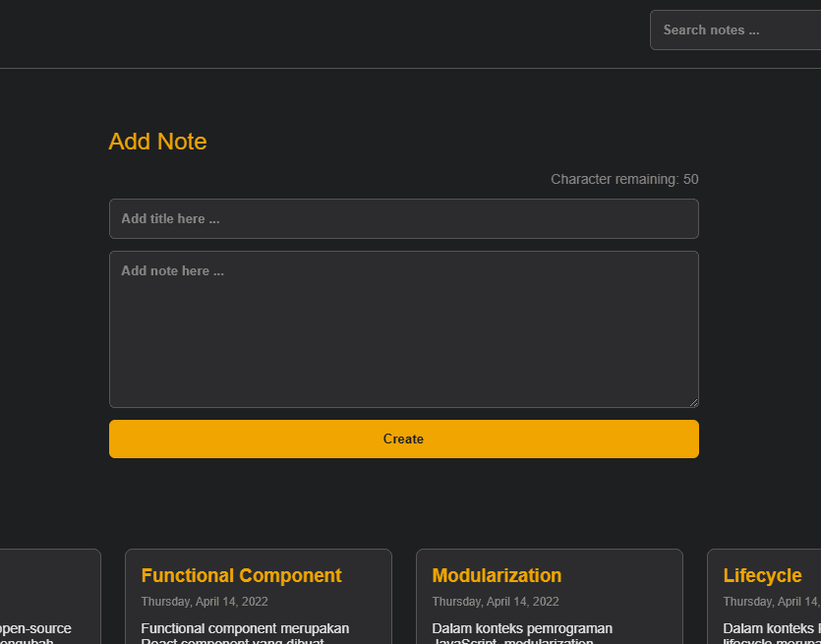
Task: Click the orange Create button
Action: pos(404,439)
